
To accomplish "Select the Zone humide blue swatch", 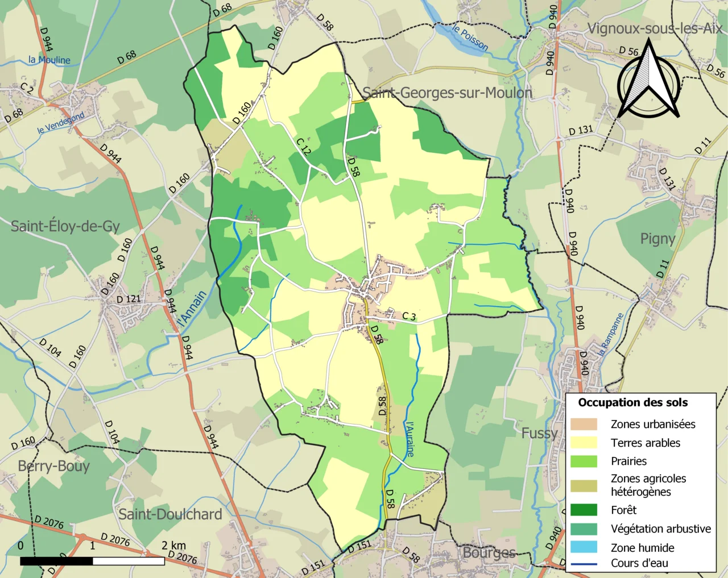I will click(x=584, y=547).
